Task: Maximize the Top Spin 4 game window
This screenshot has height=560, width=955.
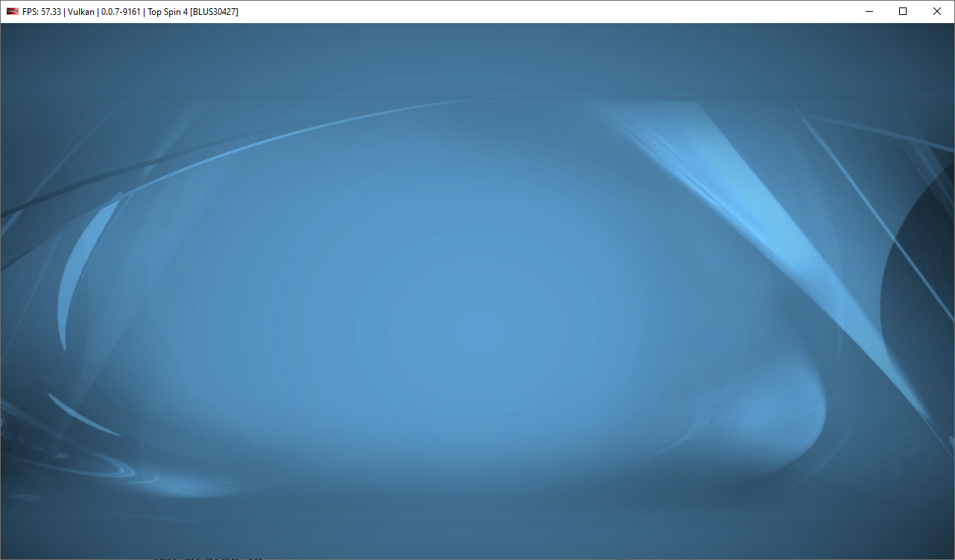Action: (x=903, y=11)
